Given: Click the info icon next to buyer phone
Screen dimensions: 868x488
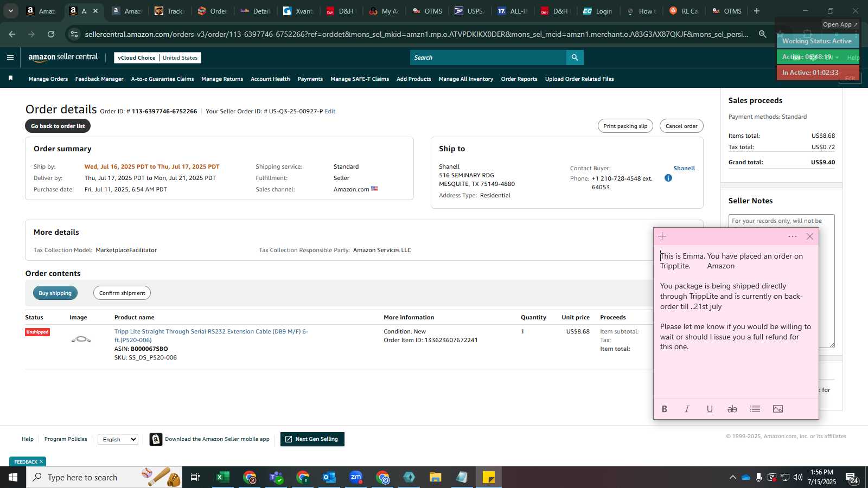Looking at the screenshot, I should [668, 178].
